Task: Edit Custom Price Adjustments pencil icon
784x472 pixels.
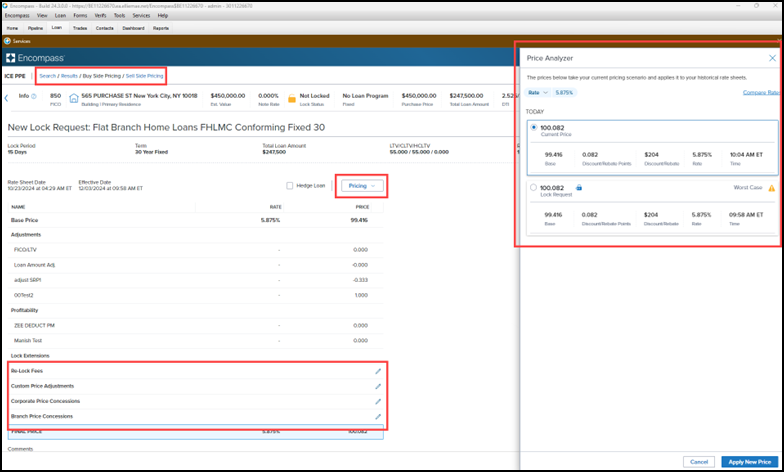Action: point(378,386)
